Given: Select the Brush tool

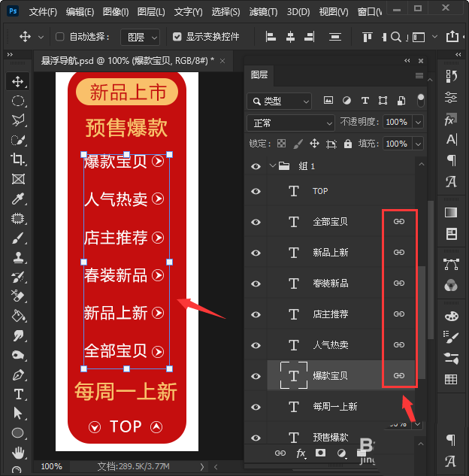Looking at the screenshot, I should (x=17, y=238).
